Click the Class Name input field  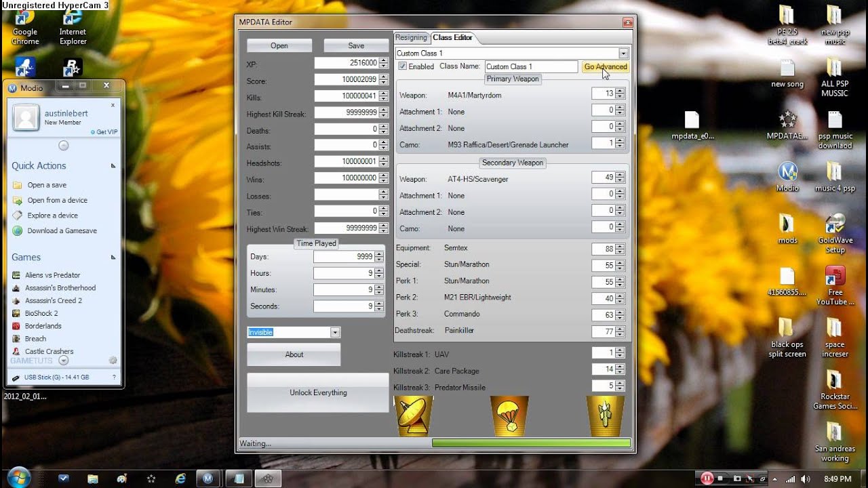coord(531,66)
